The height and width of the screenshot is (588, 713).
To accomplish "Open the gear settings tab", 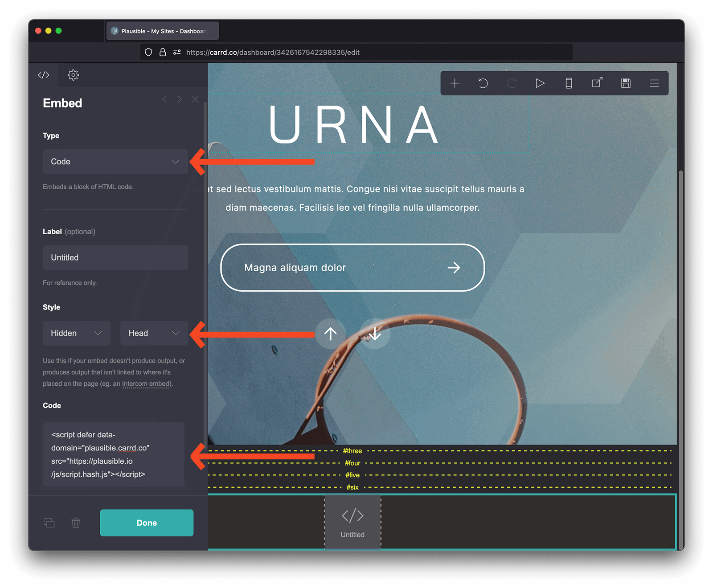I will coord(73,75).
